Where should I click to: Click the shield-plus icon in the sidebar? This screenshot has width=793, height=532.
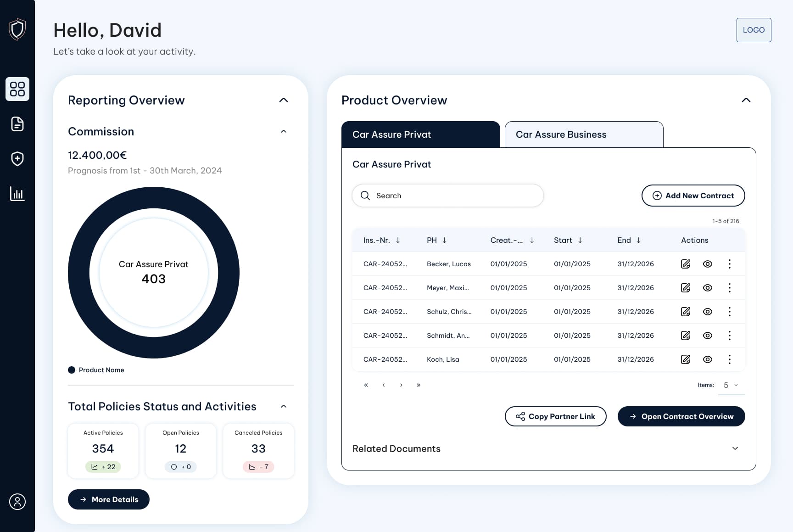click(17, 159)
